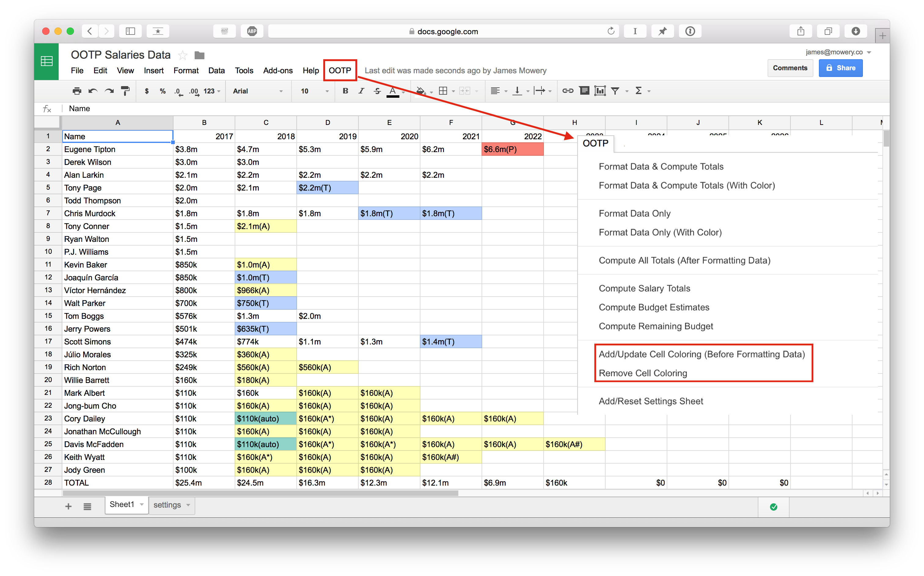Image resolution: width=924 pixels, height=576 pixels.
Task: Open the OOTP custom menu
Action: 340,71
